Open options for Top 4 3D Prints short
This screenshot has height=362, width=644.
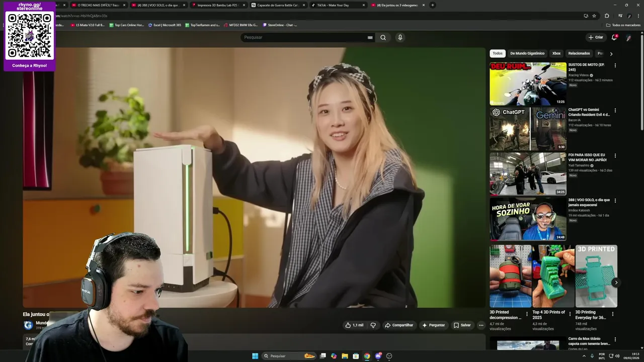(570, 314)
